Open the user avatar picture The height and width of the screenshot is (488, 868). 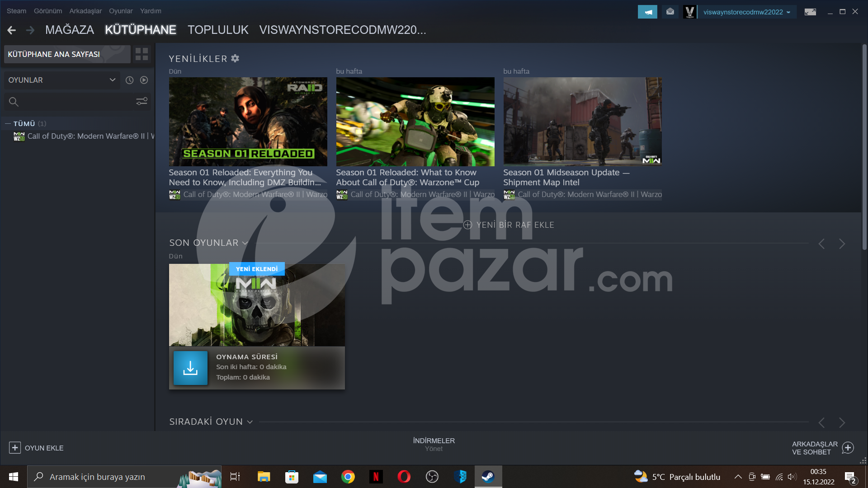(x=690, y=12)
